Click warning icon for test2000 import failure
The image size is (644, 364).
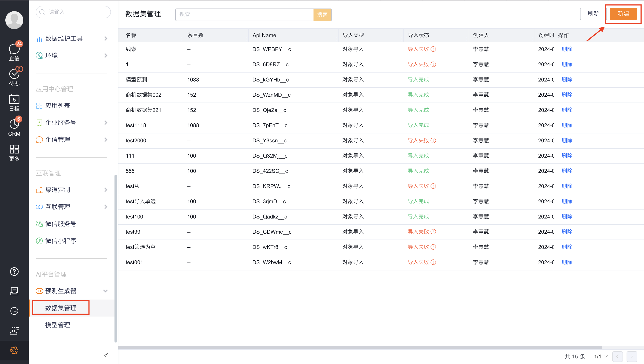point(434,140)
